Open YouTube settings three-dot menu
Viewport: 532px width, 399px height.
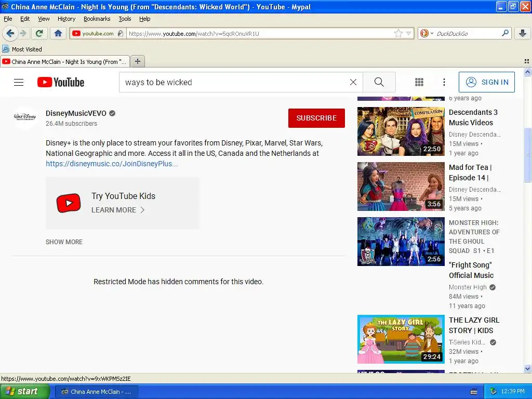pyautogui.click(x=444, y=82)
